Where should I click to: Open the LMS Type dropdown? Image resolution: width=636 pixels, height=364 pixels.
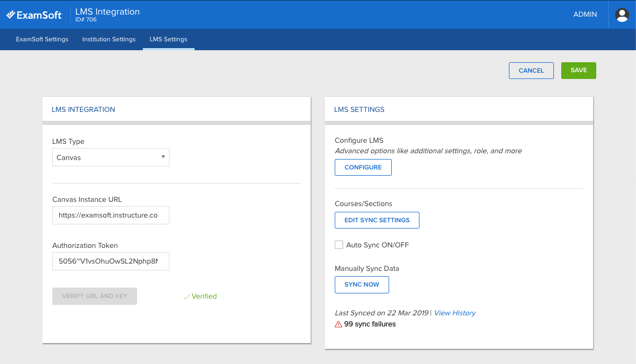click(111, 157)
